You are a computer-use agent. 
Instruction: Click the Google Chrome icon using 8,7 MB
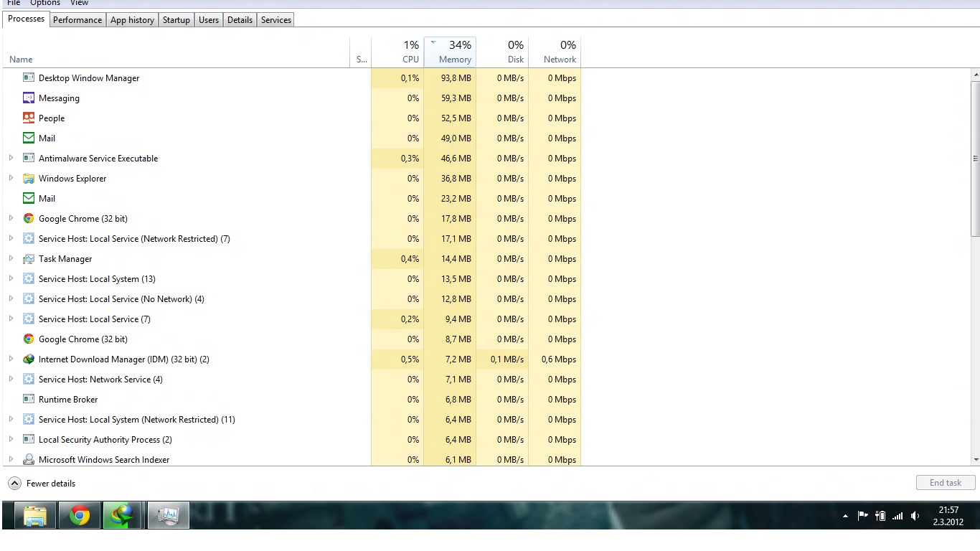[x=29, y=339]
